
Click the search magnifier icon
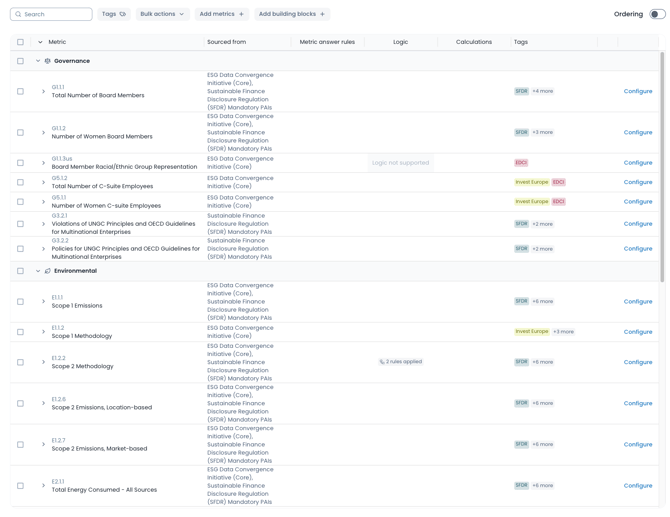[18, 14]
